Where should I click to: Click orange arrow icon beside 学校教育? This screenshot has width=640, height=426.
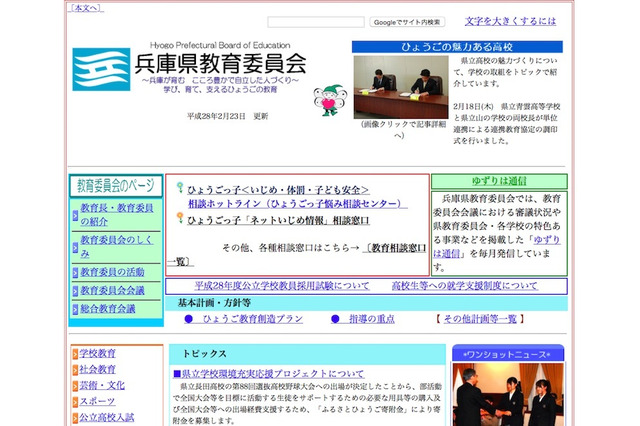coord(75,354)
